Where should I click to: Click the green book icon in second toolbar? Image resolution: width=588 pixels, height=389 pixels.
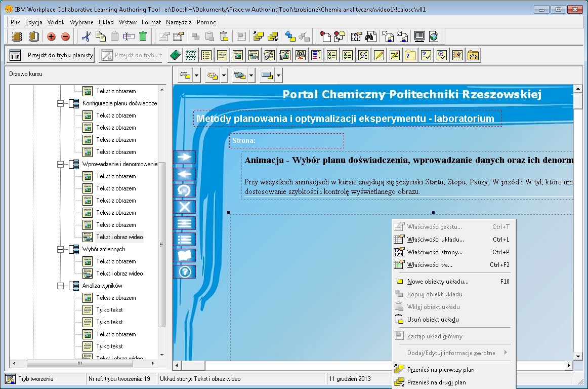coord(175,55)
